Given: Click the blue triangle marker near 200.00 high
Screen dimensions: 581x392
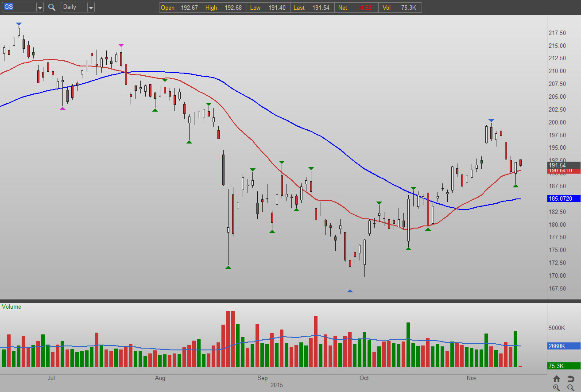Looking at the screenshot, I should point(491,120).
